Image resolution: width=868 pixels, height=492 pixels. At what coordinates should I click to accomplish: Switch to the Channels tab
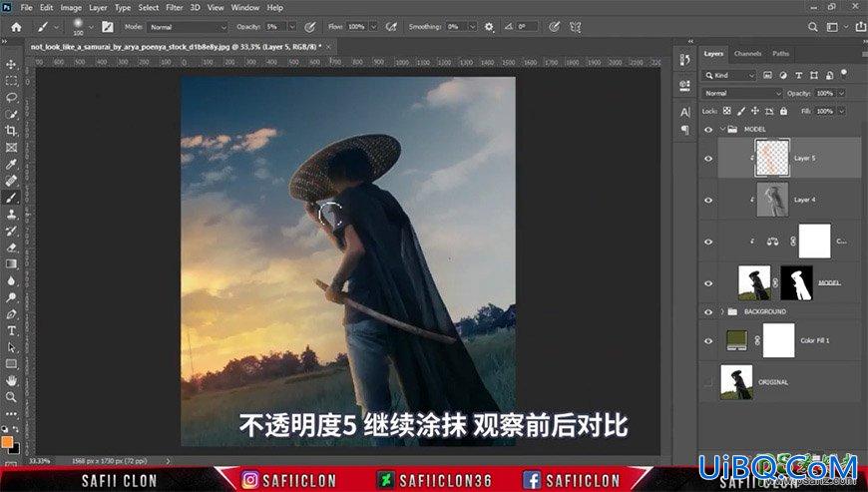point(747,54)
